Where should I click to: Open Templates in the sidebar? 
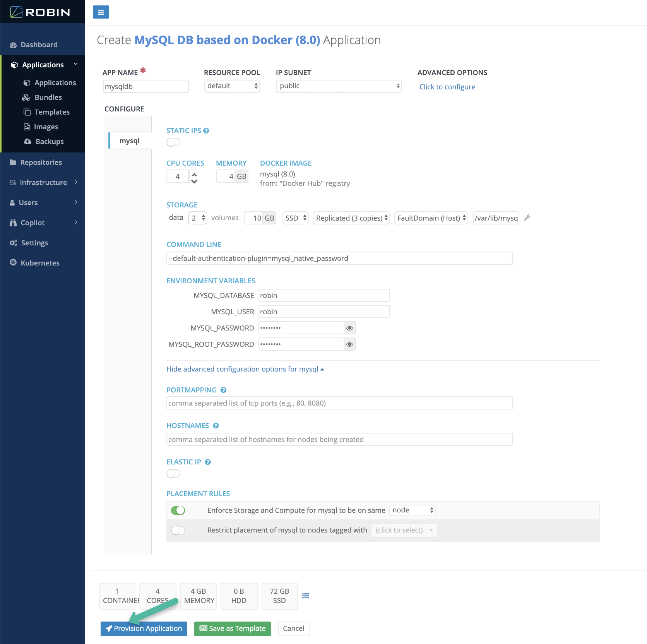(x=52, y=112)
